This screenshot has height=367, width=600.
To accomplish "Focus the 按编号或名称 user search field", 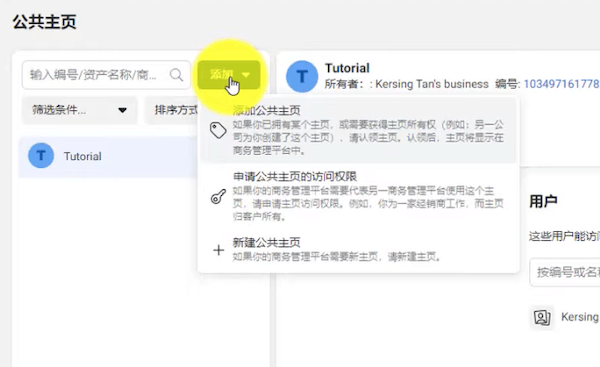I will click(565, 272).
